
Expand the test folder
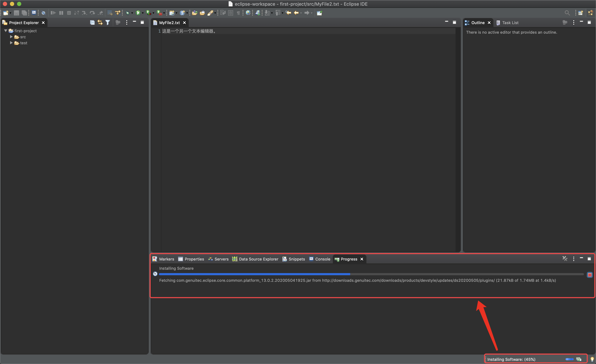click(11, 43)
